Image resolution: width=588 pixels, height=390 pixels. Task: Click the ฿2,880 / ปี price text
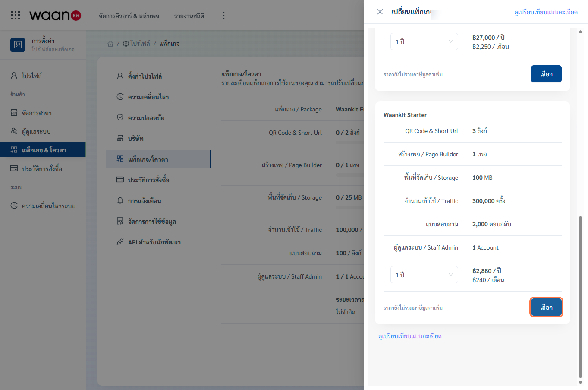(x=487, y=271)
